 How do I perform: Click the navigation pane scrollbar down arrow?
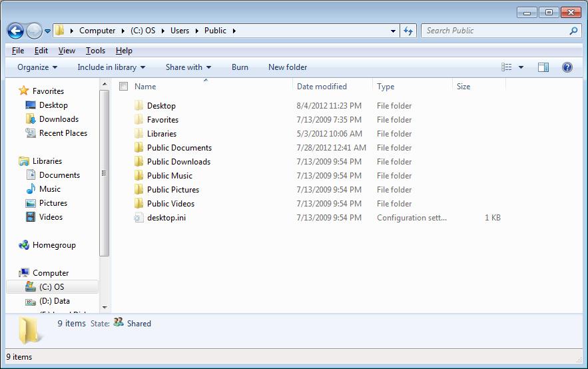pyautogui.click(x=105, y=308)
